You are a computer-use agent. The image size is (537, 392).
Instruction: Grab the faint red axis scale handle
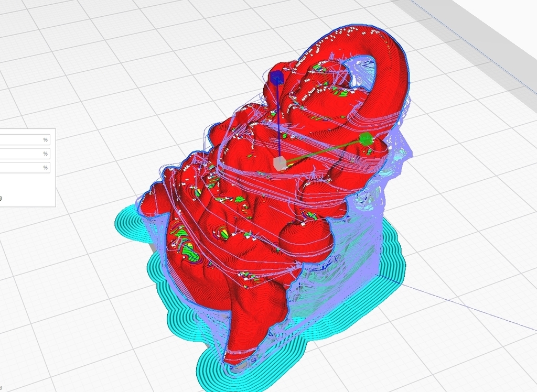242,118
